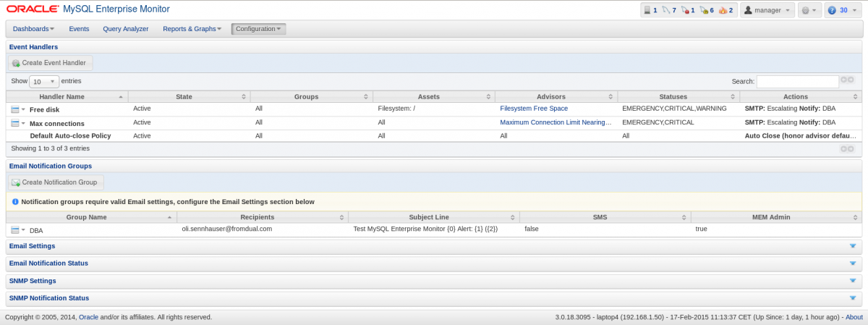The height and width of the screenshot is (325, 868).
Task: Expand the SNMP Settings section
Action: [x=434, y=281]
